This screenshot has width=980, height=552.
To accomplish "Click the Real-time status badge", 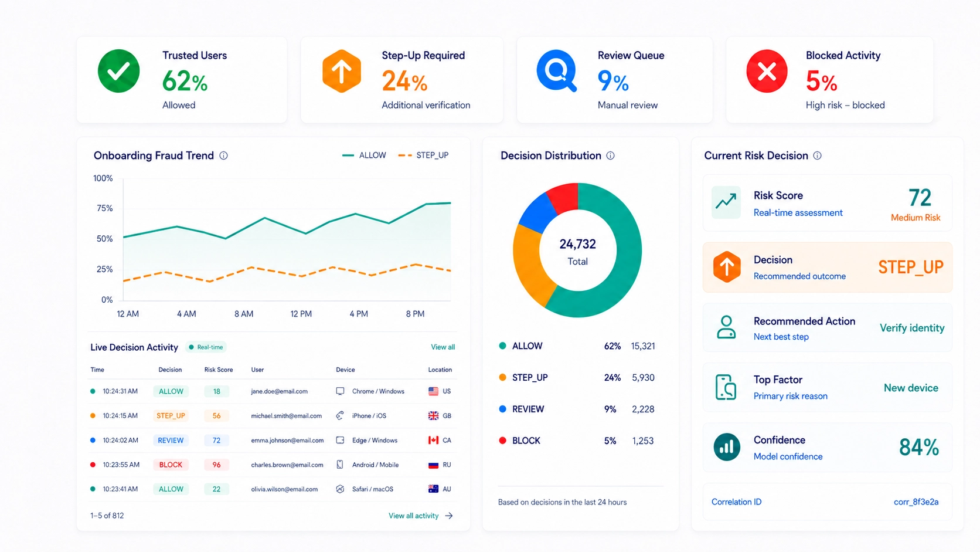I will pyautogui.click(x=206, y=347).
